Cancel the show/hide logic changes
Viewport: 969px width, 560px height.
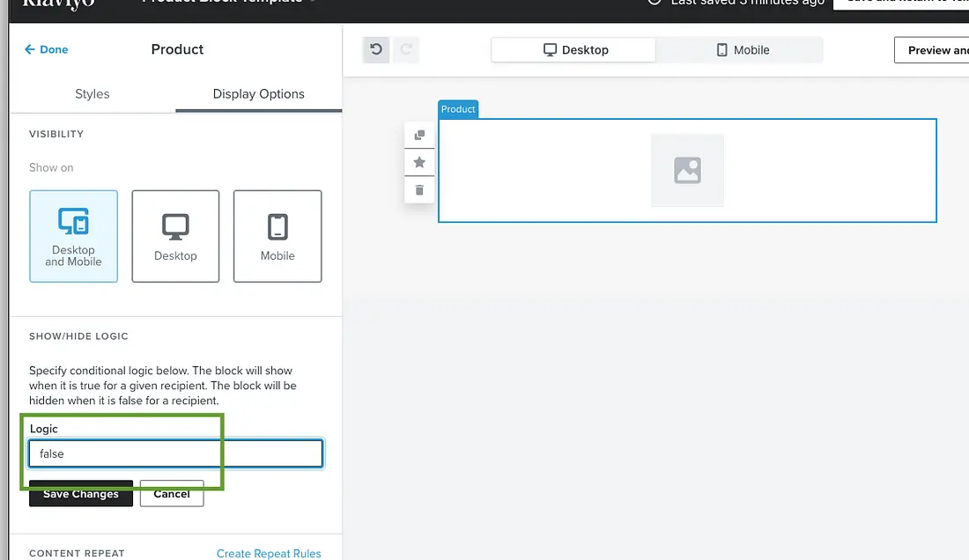click(172, 494)
